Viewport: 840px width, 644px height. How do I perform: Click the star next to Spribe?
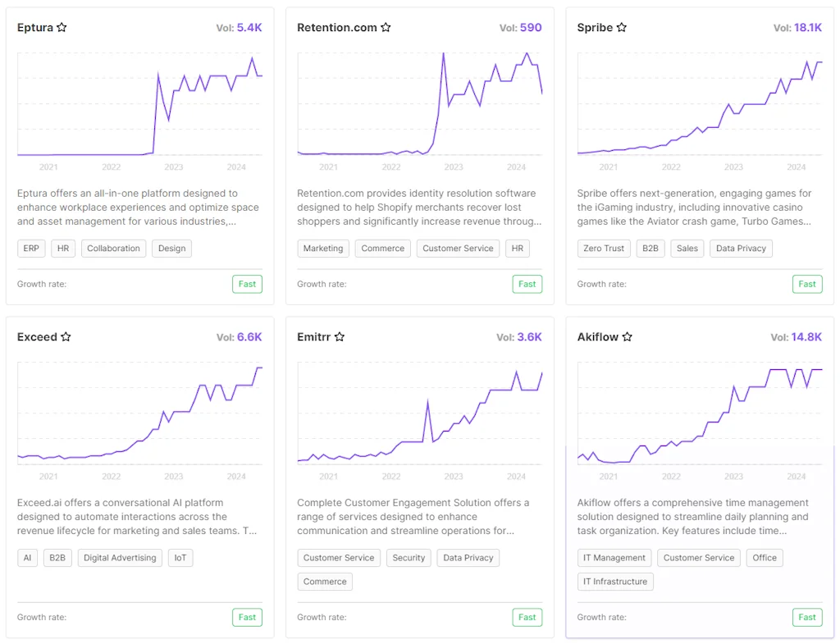[621, 26]
